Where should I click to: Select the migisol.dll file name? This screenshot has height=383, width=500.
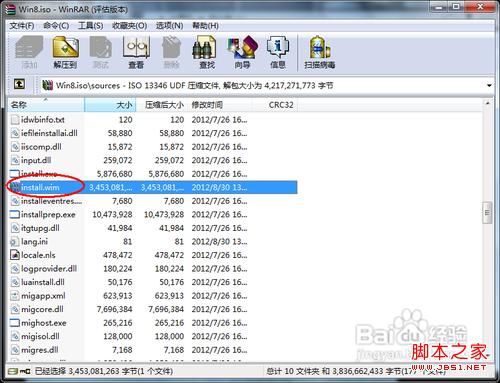(40, 336)
